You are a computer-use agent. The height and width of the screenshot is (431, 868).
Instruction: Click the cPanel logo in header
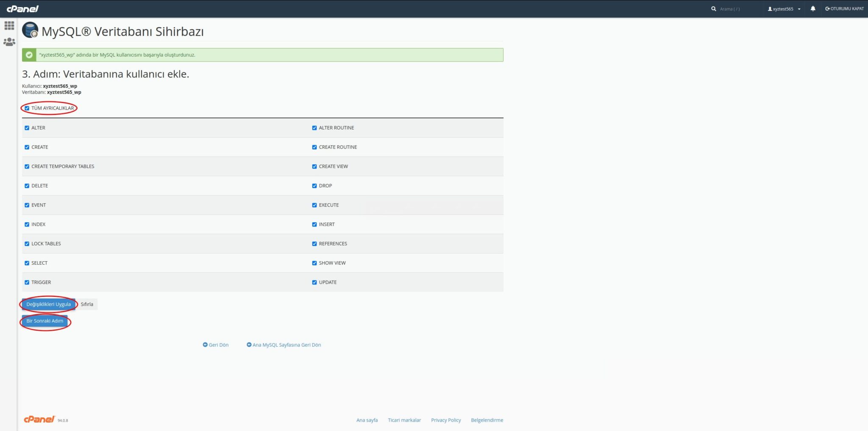[x=22, y=8]
